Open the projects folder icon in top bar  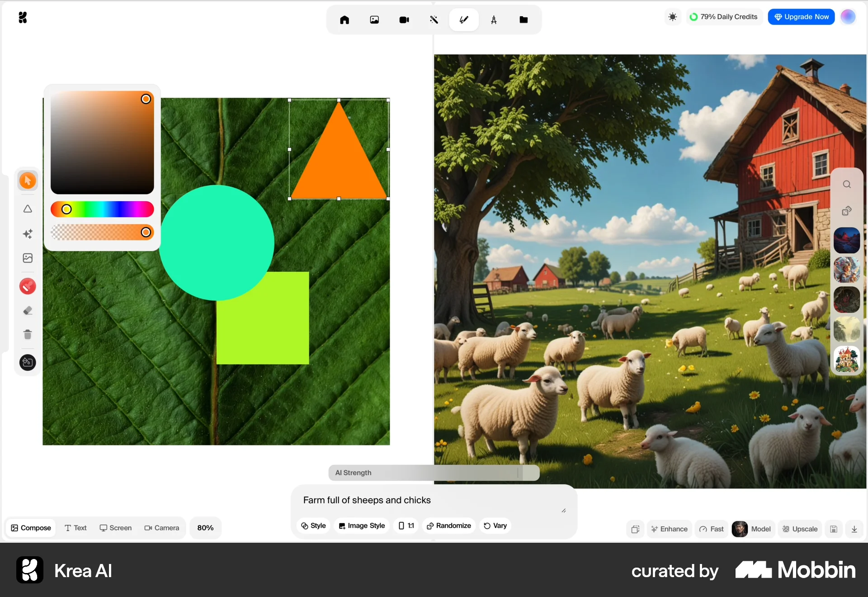tap(524, 19)
